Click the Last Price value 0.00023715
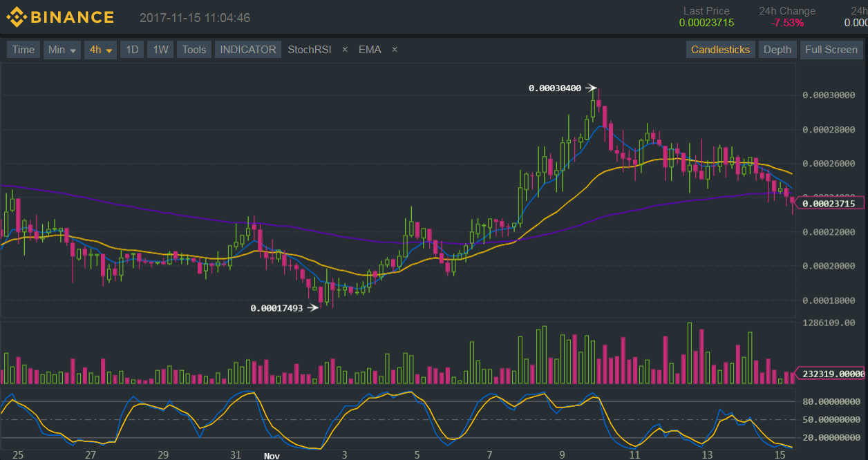Screen dimensions: 868x460 click(x=706, y=23)
